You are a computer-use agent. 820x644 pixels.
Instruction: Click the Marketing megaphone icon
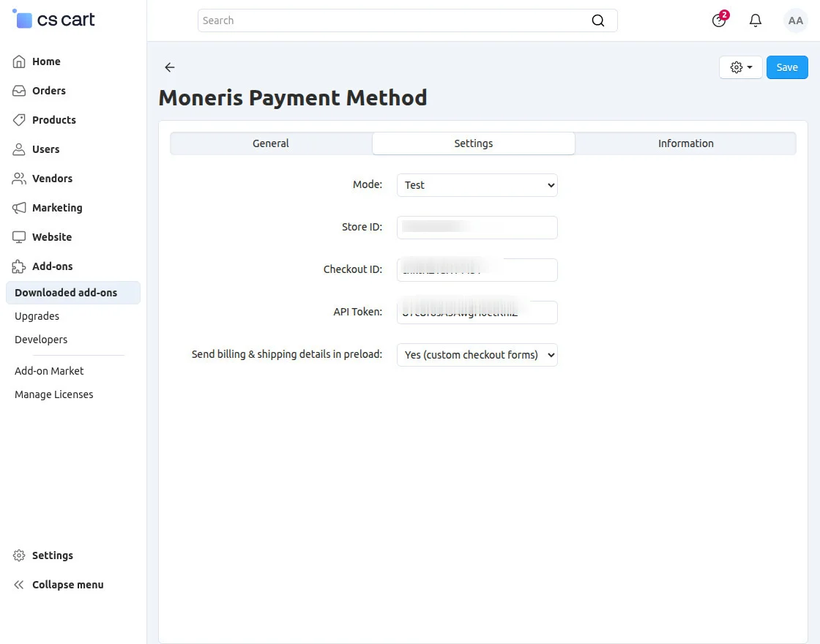point(19,208)
